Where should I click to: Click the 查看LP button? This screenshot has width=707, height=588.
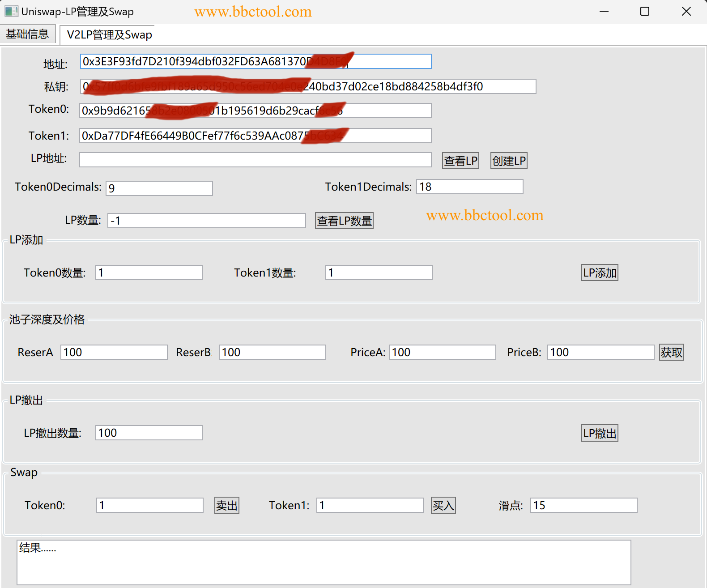point(460,161)
